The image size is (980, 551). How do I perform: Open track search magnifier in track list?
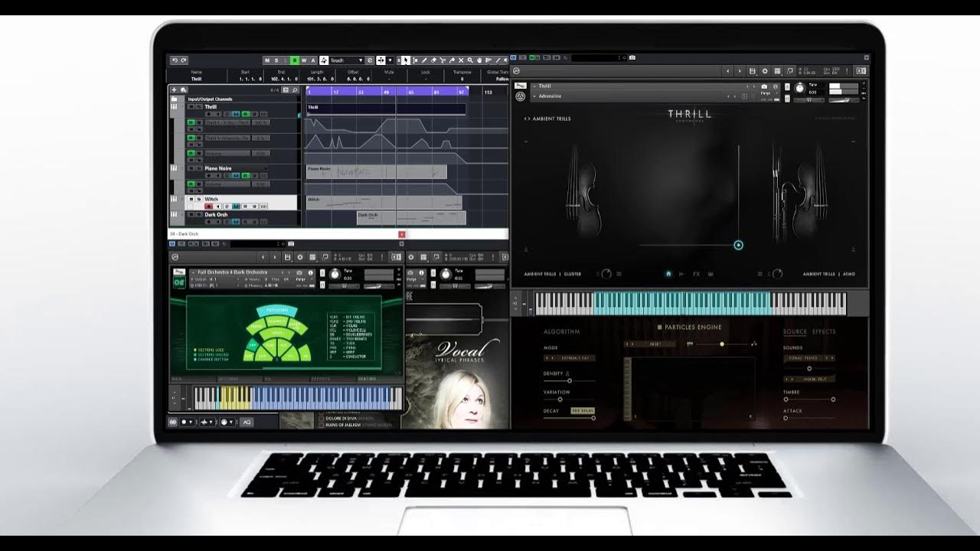coord(295,90)
